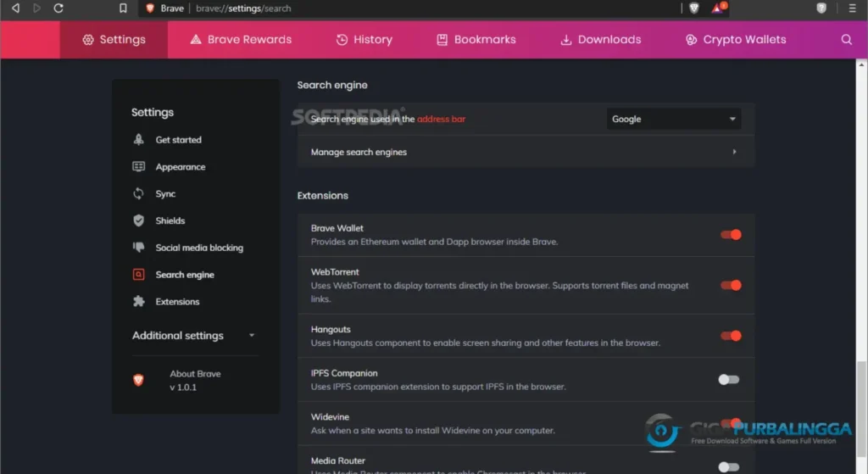Reload the page with the refresh icon

[58, 8]
